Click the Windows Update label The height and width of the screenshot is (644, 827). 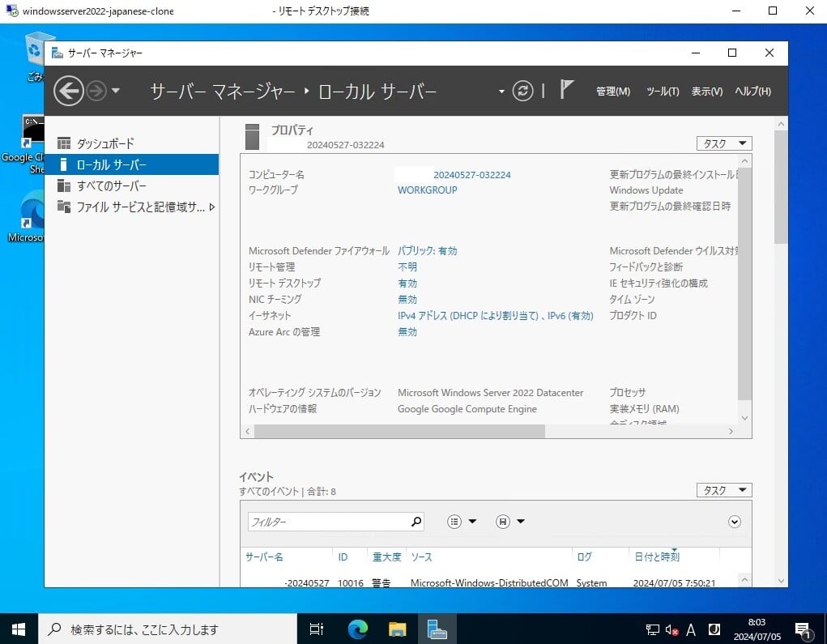(x=646, y=190)
